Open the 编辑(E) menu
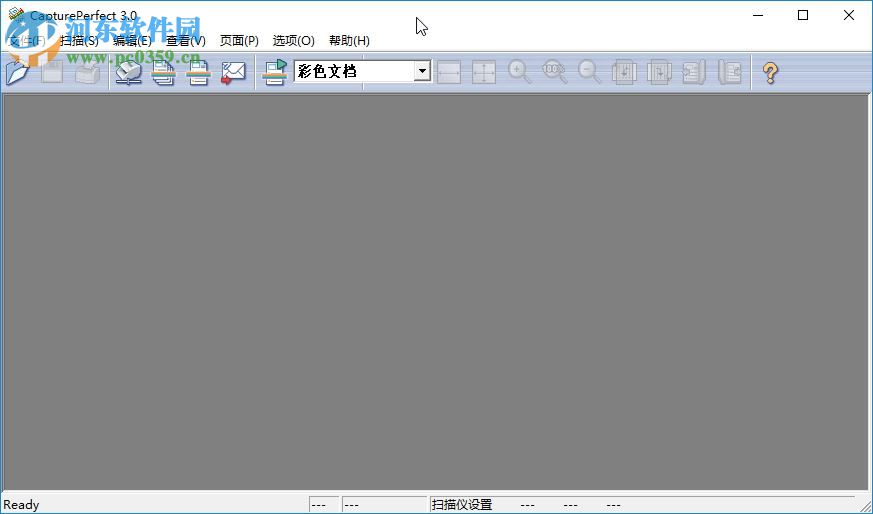Viewport: 873px width, 514px height. [132, 41]
